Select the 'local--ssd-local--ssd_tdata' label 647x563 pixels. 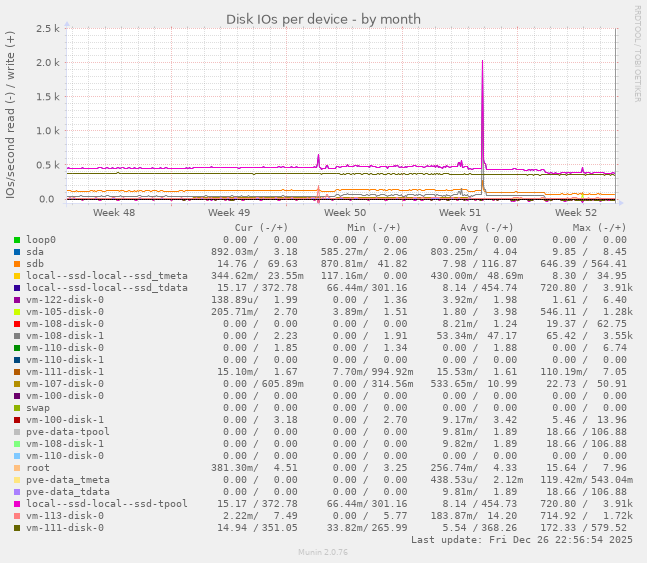pos(107,288)
